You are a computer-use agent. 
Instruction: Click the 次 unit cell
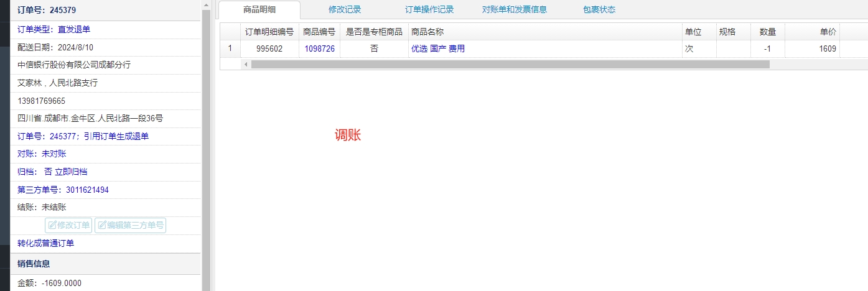pos(698,48)
